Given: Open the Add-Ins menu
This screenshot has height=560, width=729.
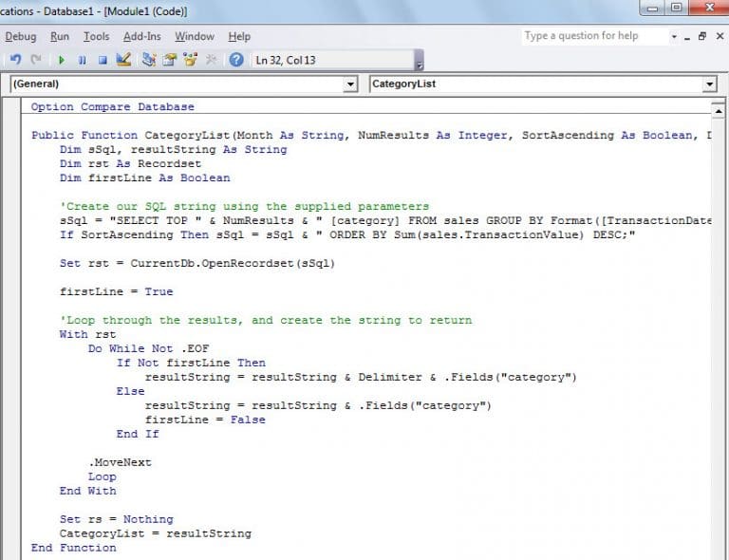Looking at the screenshot, I should 141,36.
